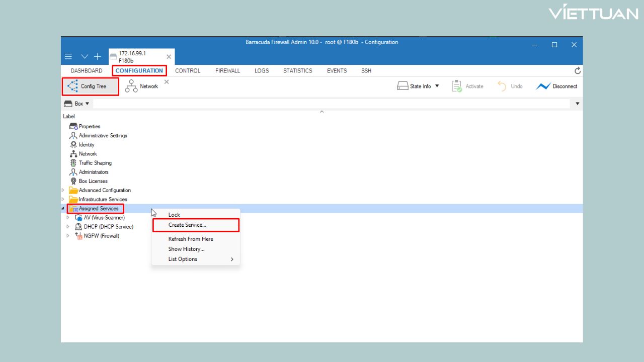Image resolution: width=644 pixels, height=362 pixels.
Task: Select Traffic Shaping in the tree
Action: point(95,163)
